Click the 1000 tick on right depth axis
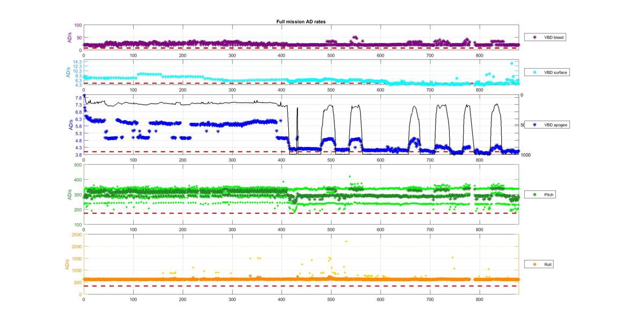The height and width of the screenshot is (331, 644). [525, 155]
